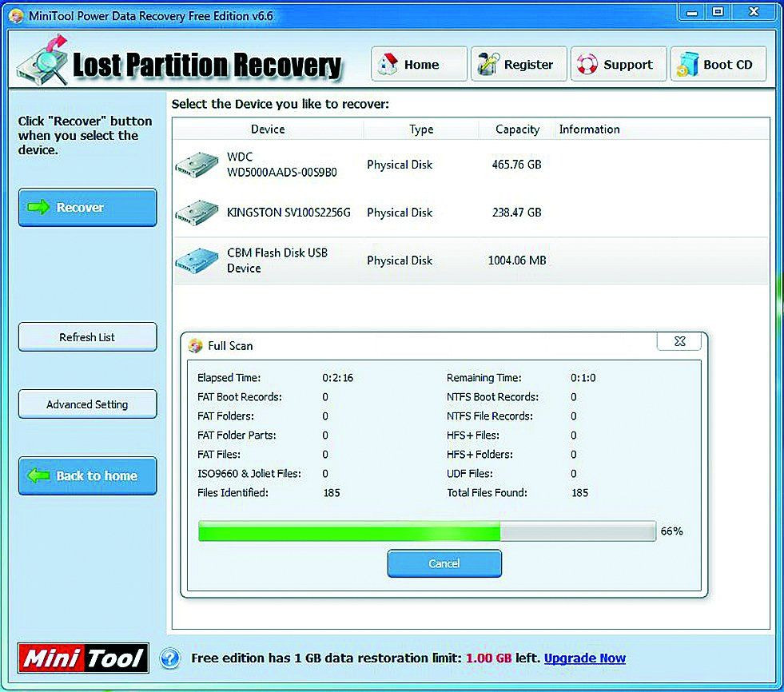This screenshot has height=692, width=784.
Task: Select the KINGSTON disk drive icon
Action: [x=197, y=213]
